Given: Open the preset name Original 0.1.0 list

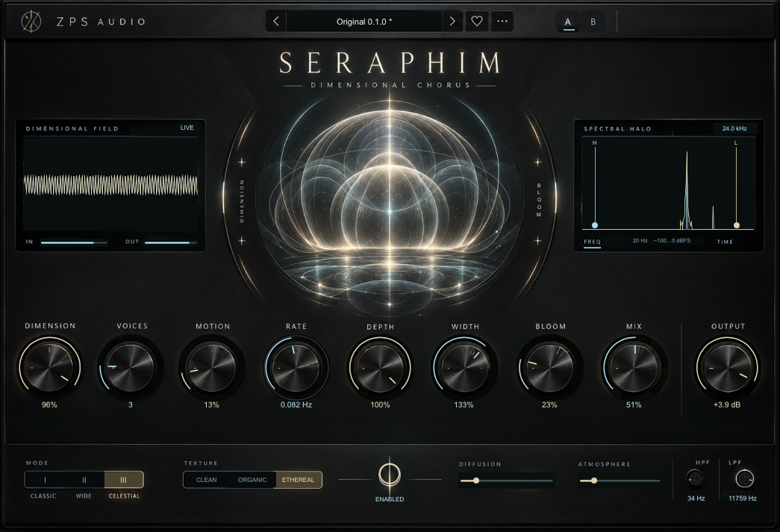Looking at the screenshot, I should click(364, 22).
